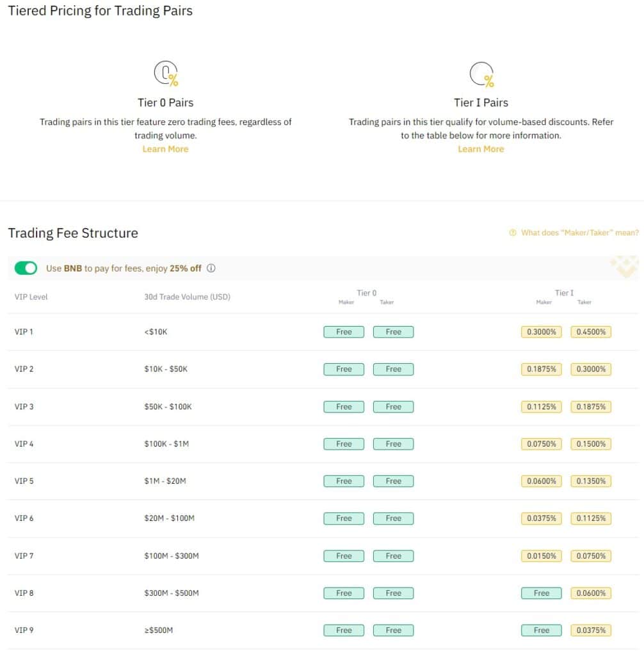Open Learn More under Tier 0 Pairs
This screenshot has width=644, height=656.
165,149
